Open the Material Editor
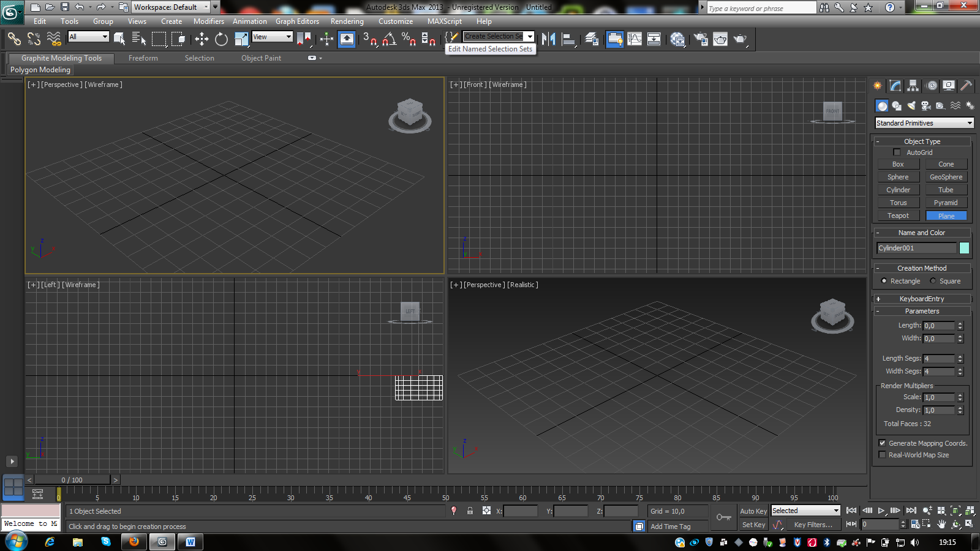Viewport: 980px width, 551px height. (677, 39)
